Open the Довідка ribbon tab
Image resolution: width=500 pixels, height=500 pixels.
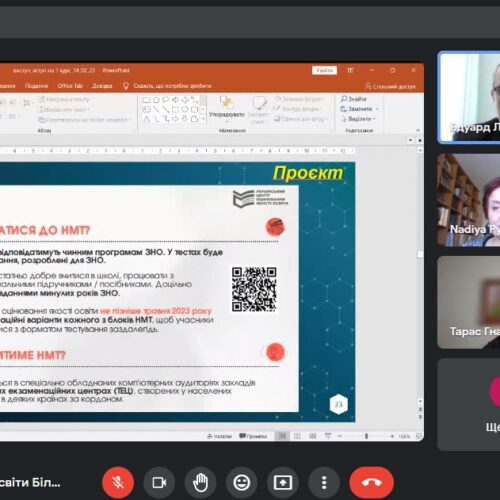pyautogui.click(x=102, y=86)
